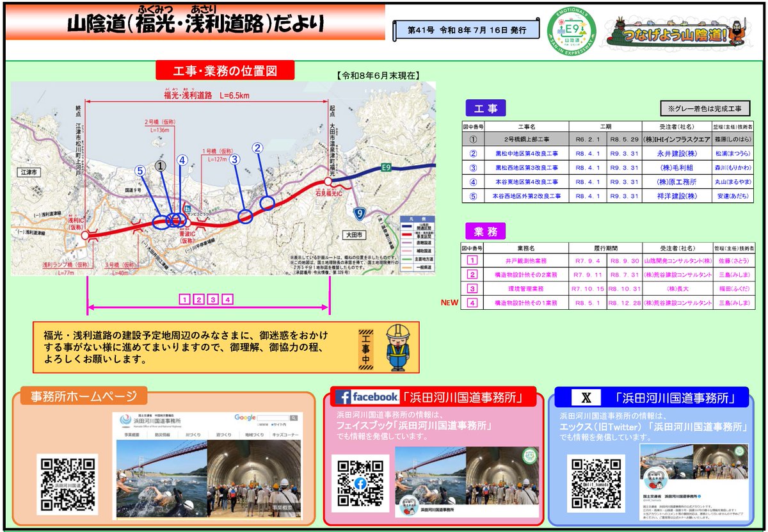Click the blue 工事 section label

(486, 108)
